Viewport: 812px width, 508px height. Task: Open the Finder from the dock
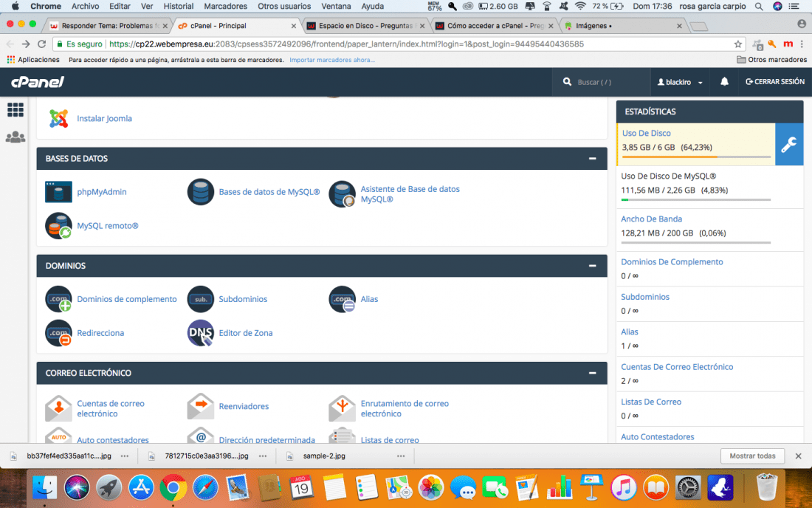pos(44,487)
